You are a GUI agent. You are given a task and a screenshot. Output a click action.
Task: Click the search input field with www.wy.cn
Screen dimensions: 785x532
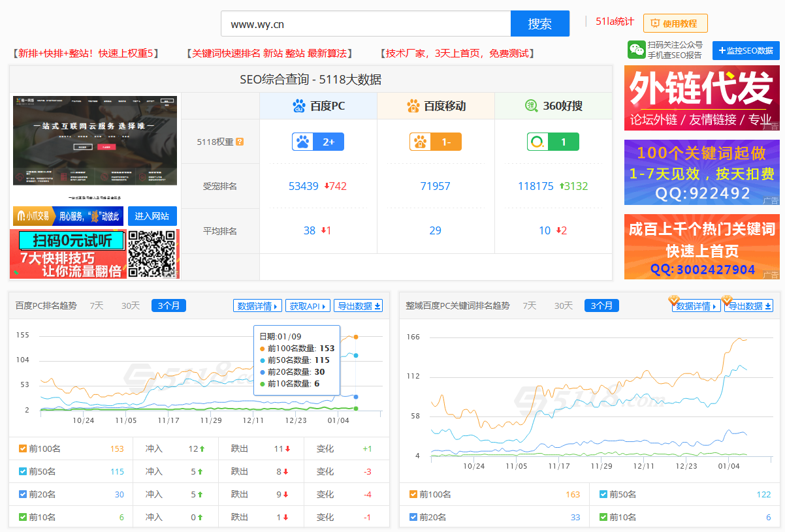tap(366, 24)
